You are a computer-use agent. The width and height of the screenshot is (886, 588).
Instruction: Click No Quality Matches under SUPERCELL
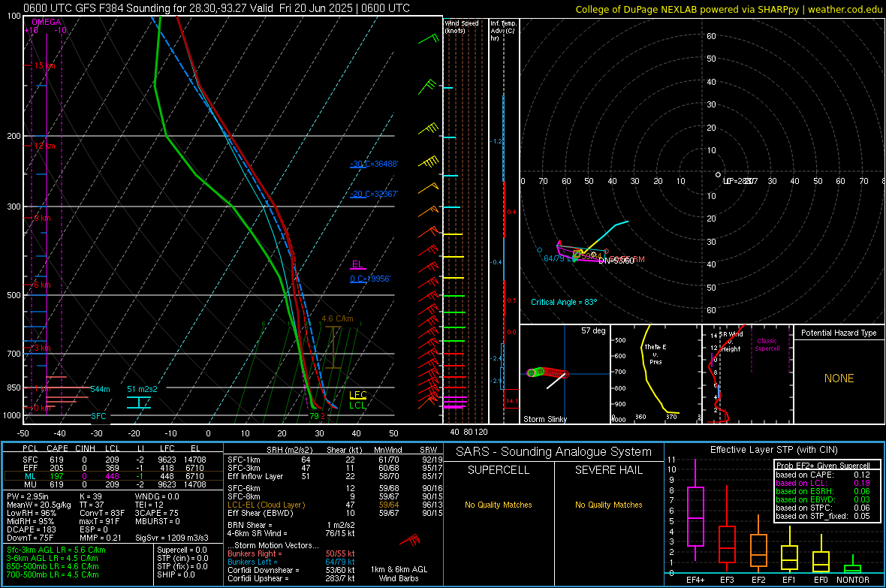(499, 505)
